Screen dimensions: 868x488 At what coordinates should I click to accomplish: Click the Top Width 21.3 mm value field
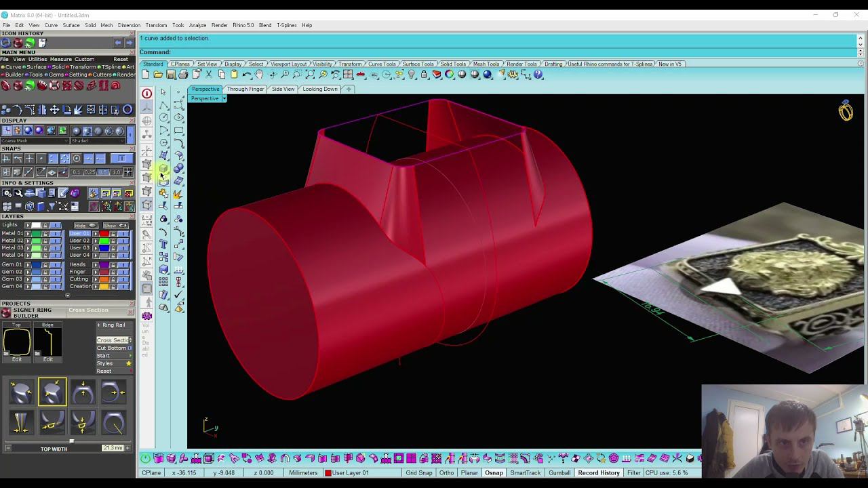[x=113, y=449]
